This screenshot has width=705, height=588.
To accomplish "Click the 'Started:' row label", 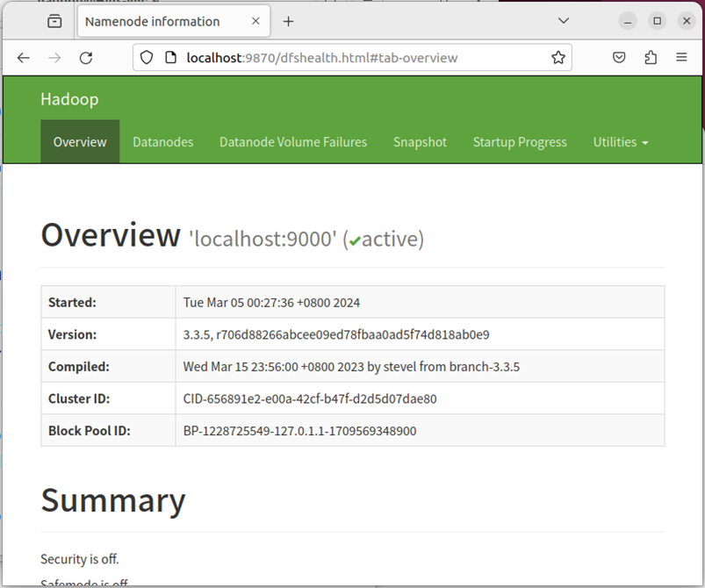I will 72,303.
